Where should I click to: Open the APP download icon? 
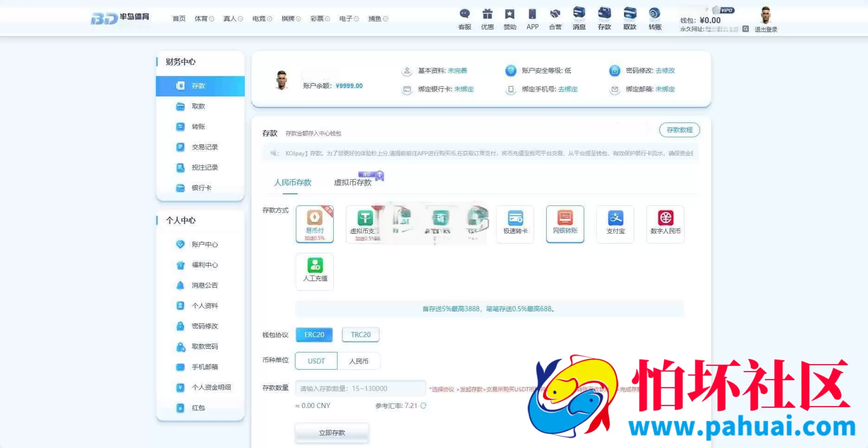[x=532, y=19]
